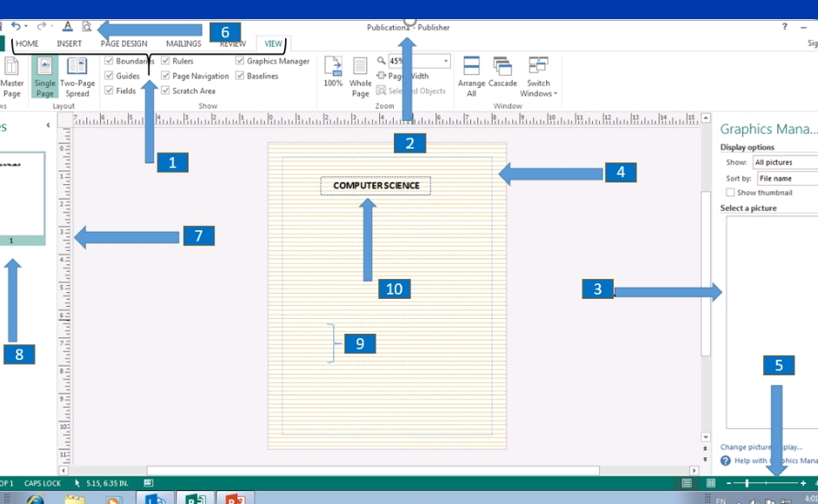Open the MAILINGS ribbon tab

pyautogui.click(x=183, y=43)
